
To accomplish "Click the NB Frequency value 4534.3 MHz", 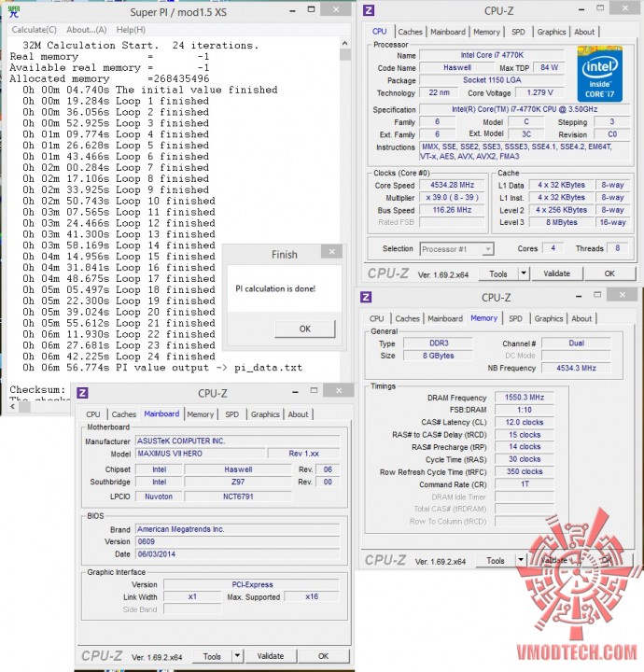I will [576, 368].
